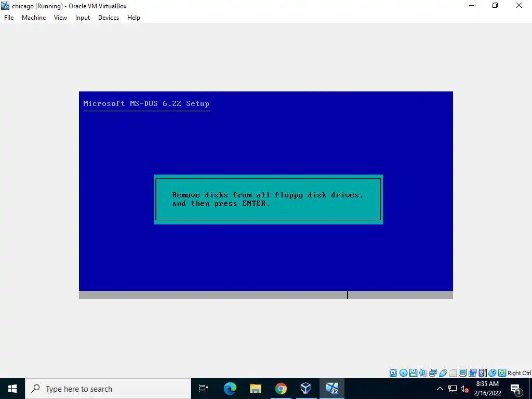Viewport: 532px width, 399px height.
Task: Click the keyboard capture green arrow icon
Action: coord(502,373)
